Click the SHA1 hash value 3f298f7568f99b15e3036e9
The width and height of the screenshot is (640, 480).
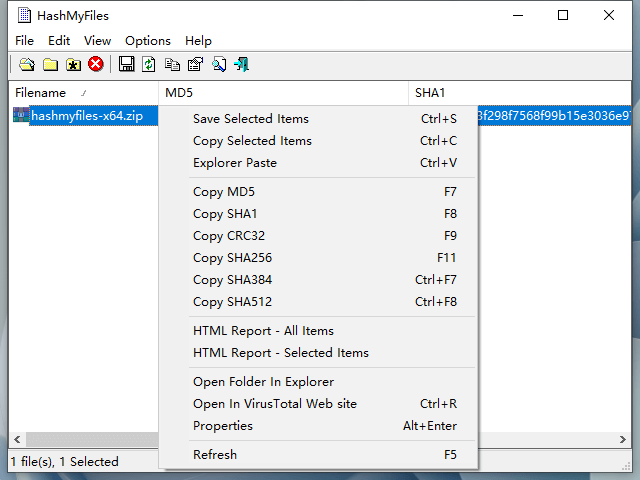point(554,116)
